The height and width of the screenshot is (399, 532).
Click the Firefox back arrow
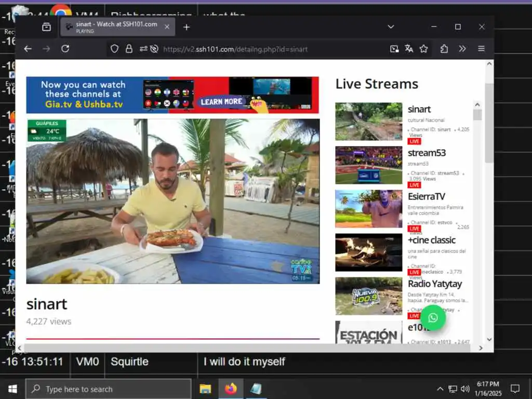point(28,49)
